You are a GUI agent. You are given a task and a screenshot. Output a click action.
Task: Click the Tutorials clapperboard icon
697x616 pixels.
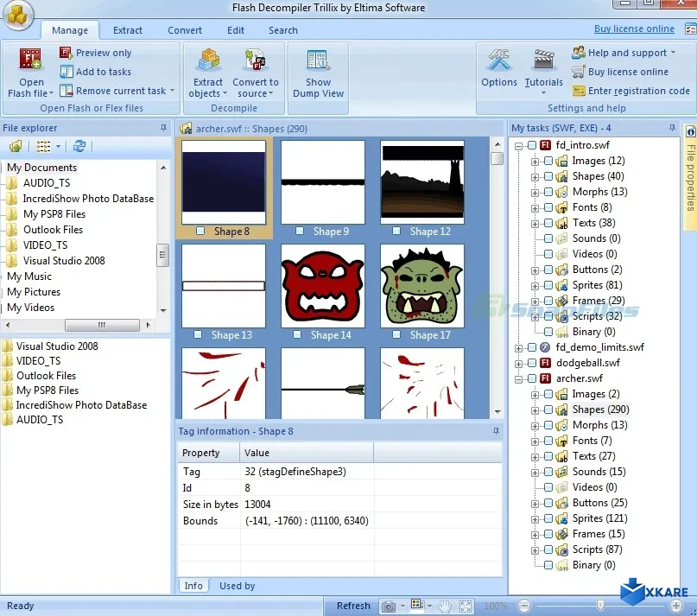coord(543,60)
